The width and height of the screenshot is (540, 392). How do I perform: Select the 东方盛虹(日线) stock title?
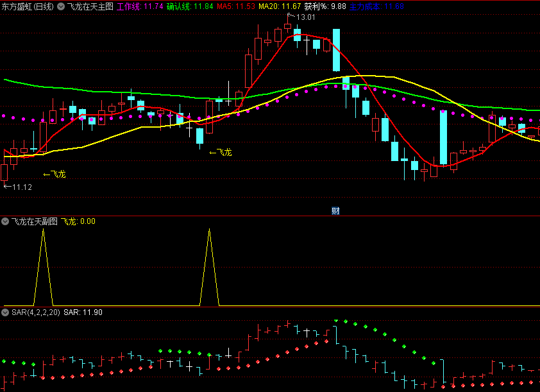(28, 6)
